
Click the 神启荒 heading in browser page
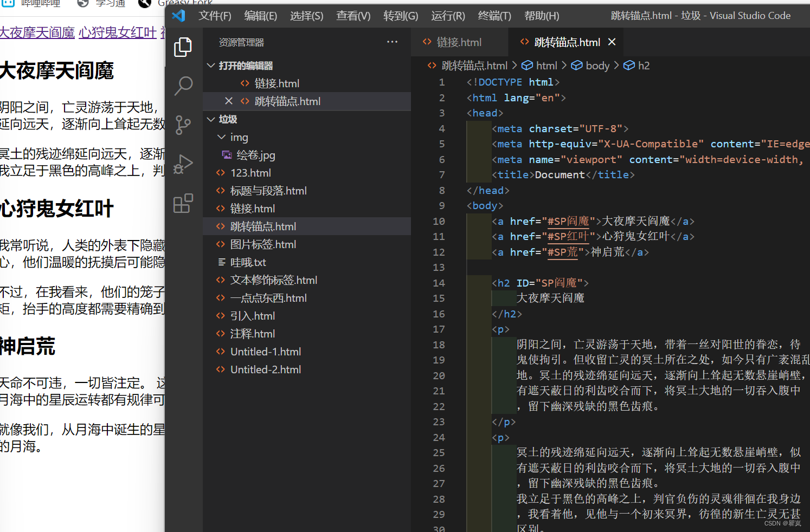(x=28, y=347)
